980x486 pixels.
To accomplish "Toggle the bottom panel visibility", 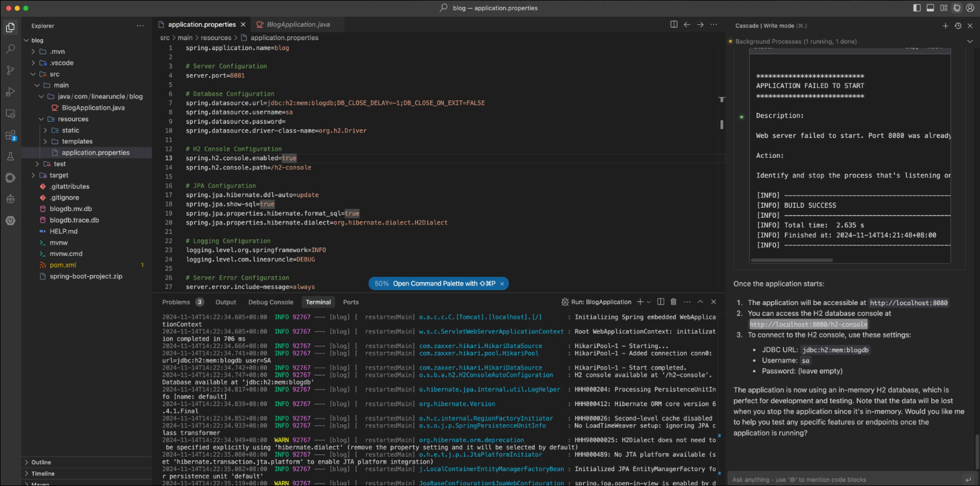I will [x=930, y=8].
